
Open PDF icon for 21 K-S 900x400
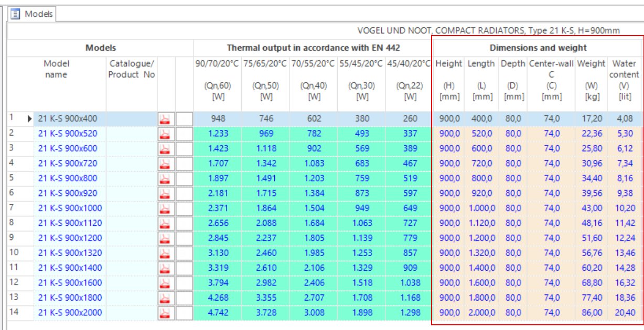point(165,119)
